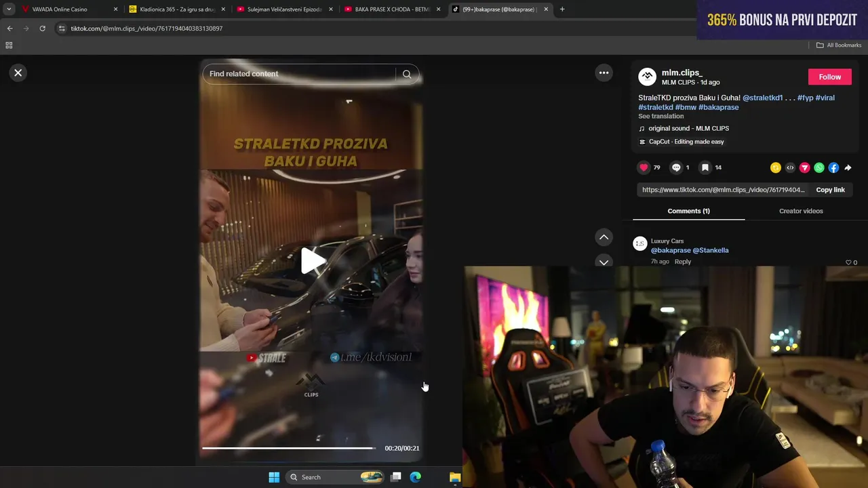868x488 pixels.
Task: Open the mlm.clips_ username link
Action: pyautogui.click(x=682, y=73)
